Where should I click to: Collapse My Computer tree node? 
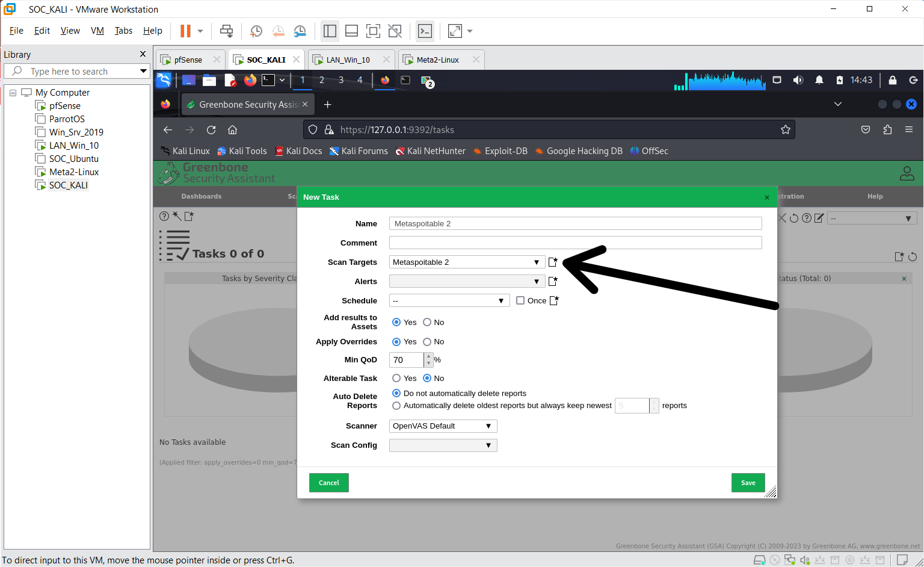pyautogui.click(x=13, y=93)
